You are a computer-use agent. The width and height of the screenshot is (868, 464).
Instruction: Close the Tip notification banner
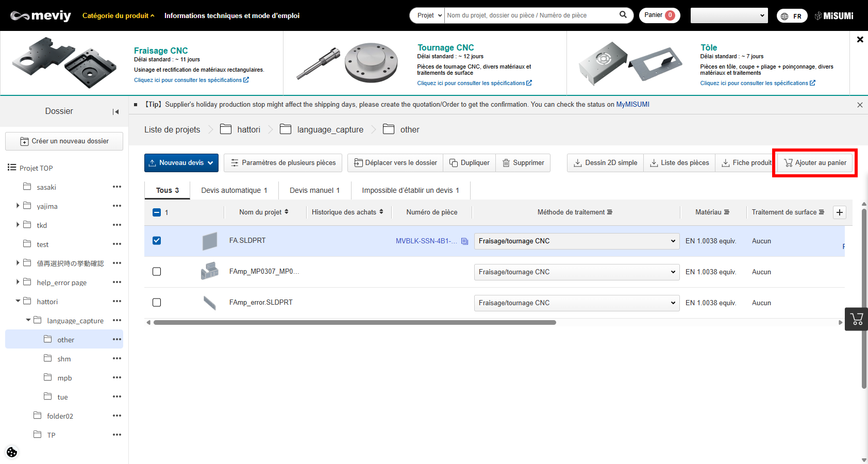[x=860, y=105]
